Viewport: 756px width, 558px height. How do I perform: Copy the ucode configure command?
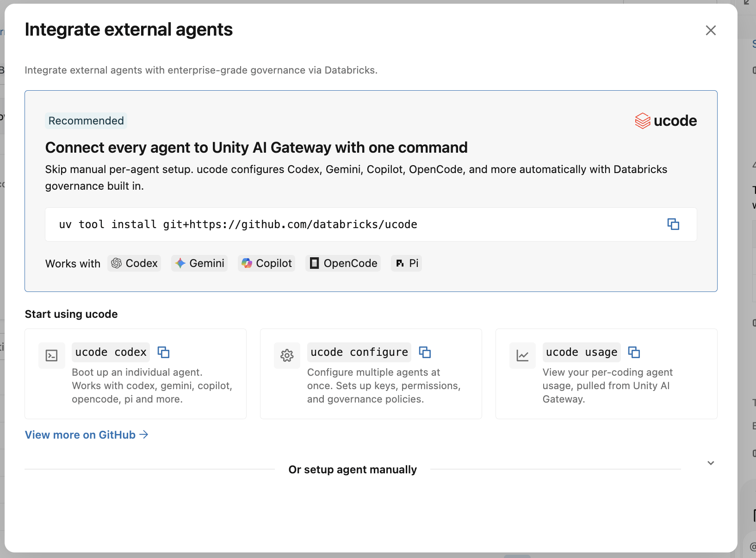pyautogui.click(x=425, y=352)
